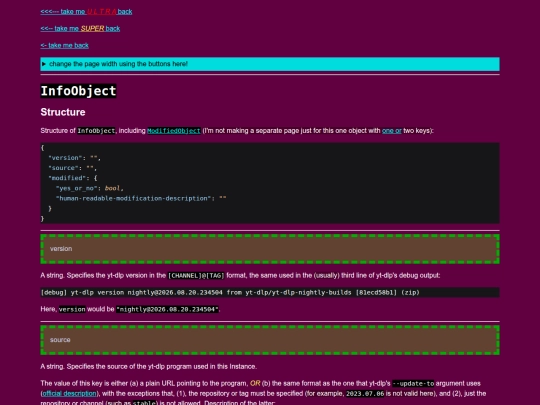
Task: Click the [CHANNEL]@[TAG] inline code
Action: pos(196,276)
